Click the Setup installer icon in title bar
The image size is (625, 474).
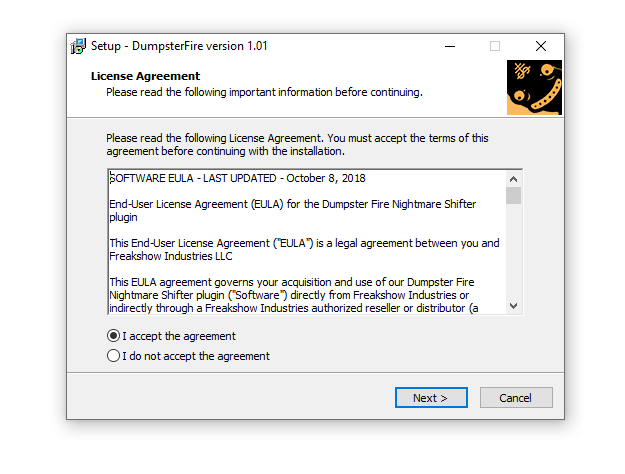(78, 46)
